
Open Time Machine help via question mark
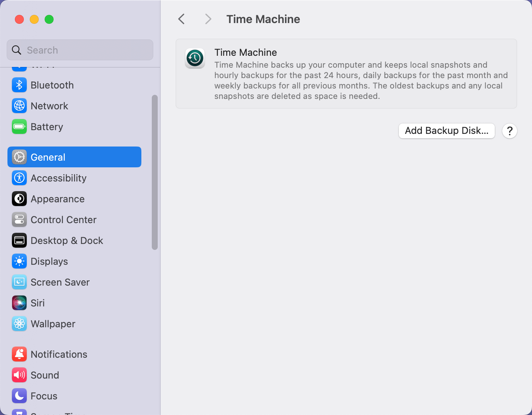tap(509, 131)
